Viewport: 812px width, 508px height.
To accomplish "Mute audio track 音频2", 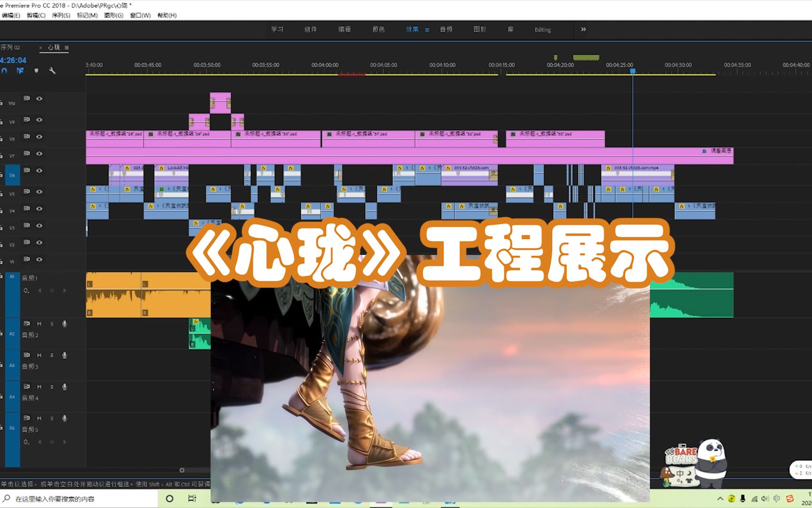I will tap(39, 324).
